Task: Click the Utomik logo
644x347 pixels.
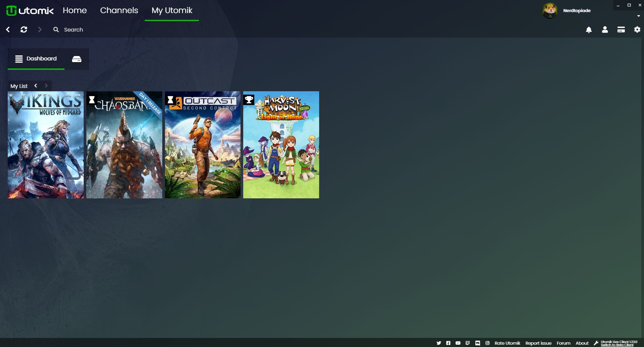Action: [x=30, y=11]
